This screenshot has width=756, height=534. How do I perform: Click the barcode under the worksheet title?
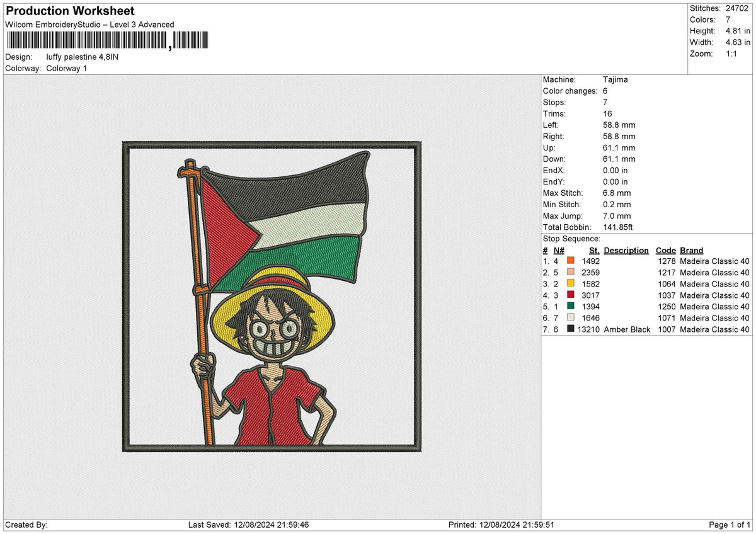(107, 41)
